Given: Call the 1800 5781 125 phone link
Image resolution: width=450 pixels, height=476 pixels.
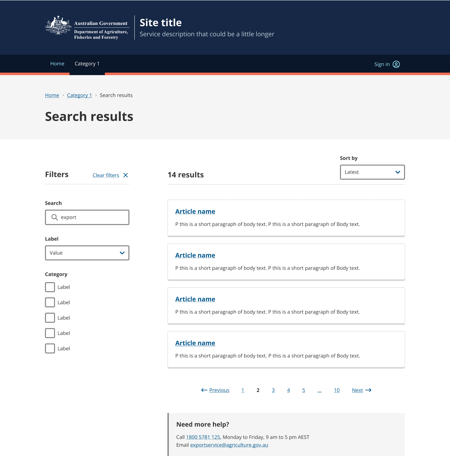Looking at the screenshot, I should coord(203,437).
